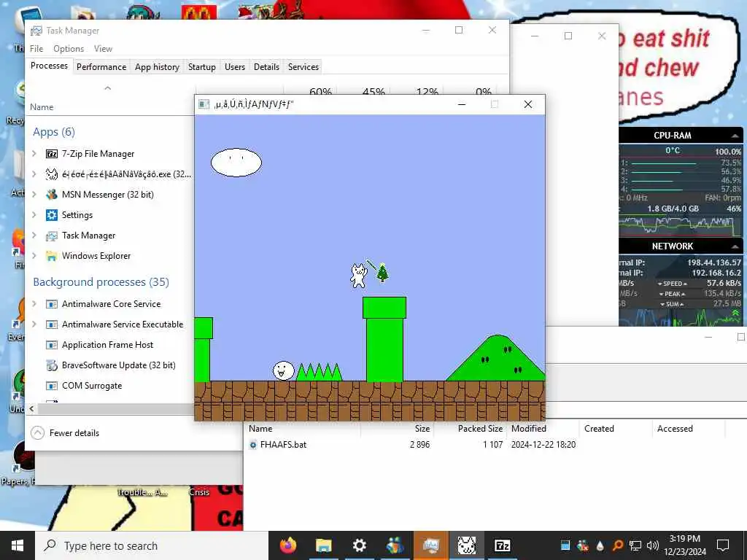The height and width of the screenshot is (560, 747).
Task: Click the orange magnifier tray icon
Action: click(617, 545)
